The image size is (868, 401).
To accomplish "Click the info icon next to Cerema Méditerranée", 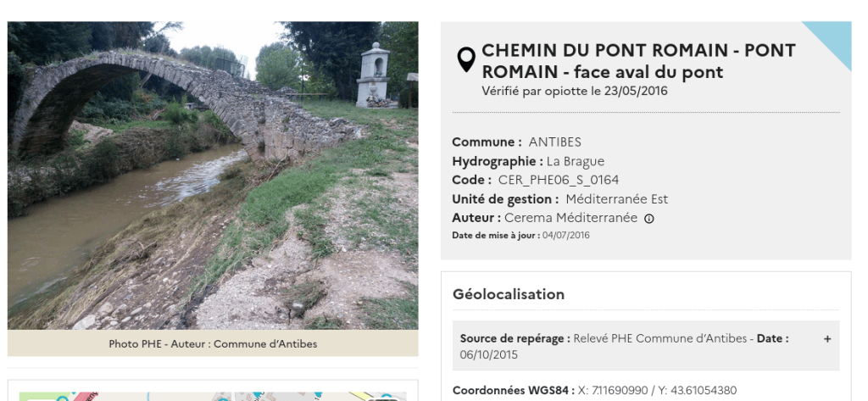I will click(x=649, y=218).
